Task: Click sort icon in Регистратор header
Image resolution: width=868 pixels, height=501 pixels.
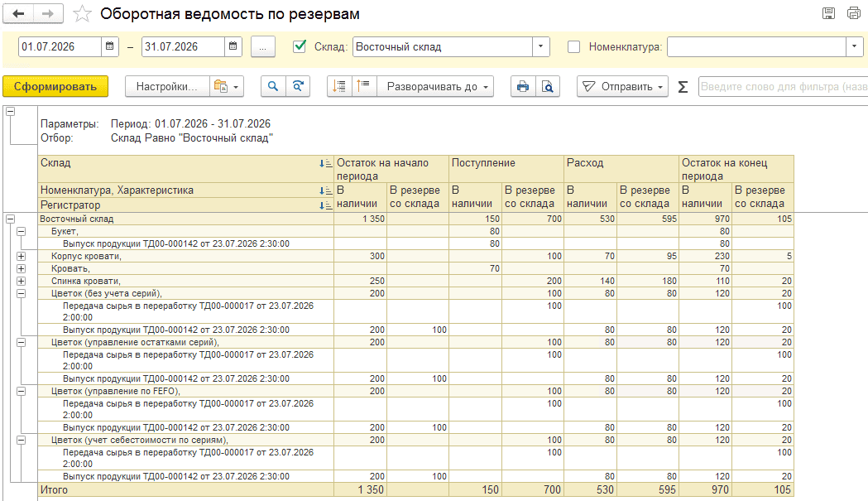Action: click(325, 205)
